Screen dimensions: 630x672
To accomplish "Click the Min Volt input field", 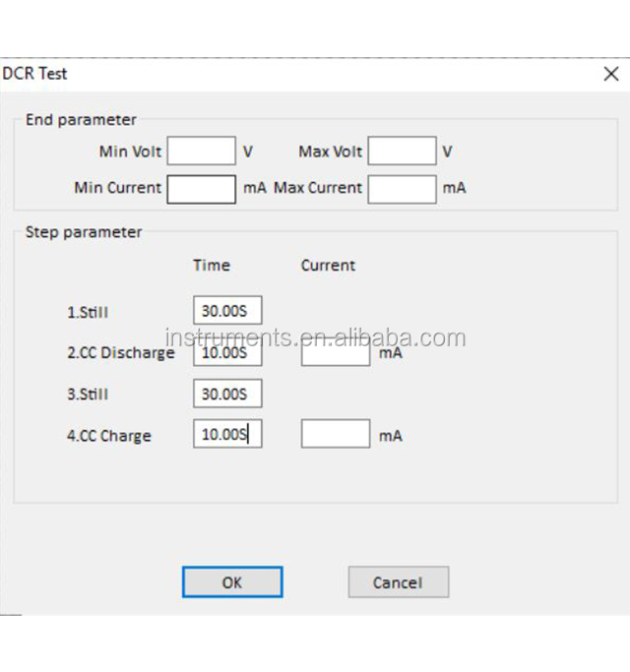I will pyautogui.click(x=202, y=152).
